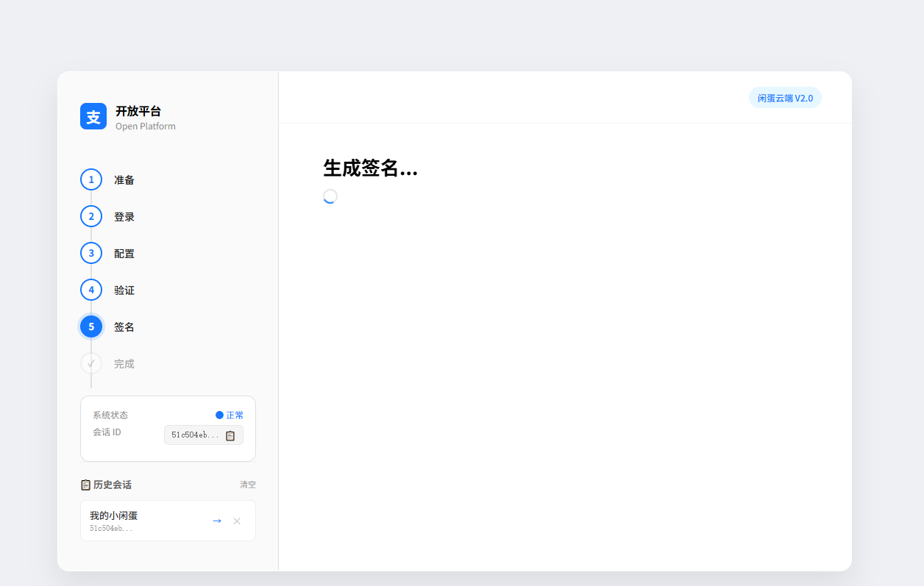Select step 3 circle for 配置
The width and height of the screenshot is (924, 586).
point(91,253)
